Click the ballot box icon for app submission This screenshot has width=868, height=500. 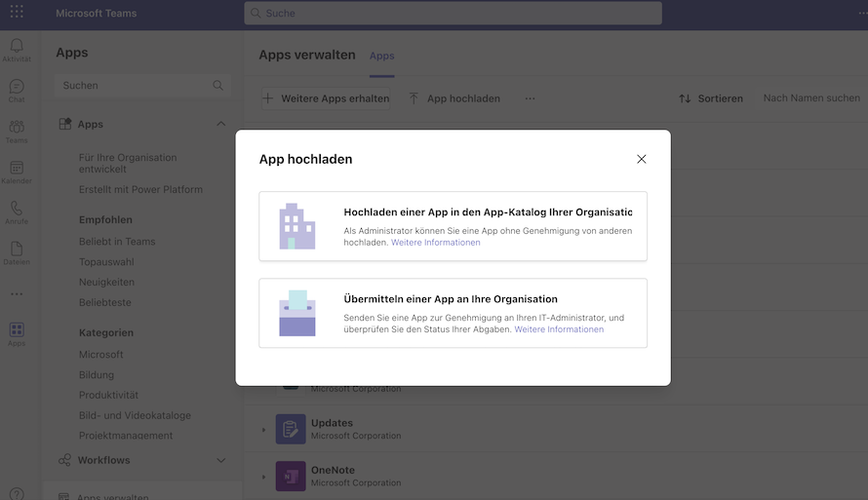297,313
